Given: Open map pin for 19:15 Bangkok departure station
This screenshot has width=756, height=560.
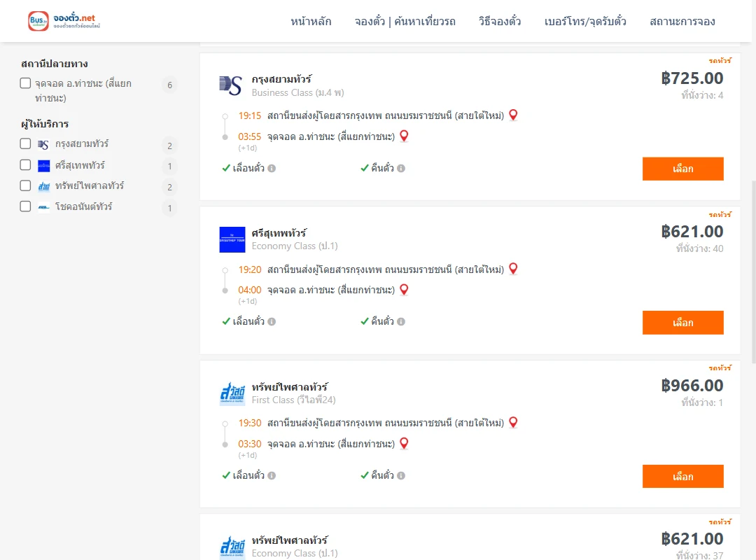Looking at the screenshot, I should coord(514,115).
